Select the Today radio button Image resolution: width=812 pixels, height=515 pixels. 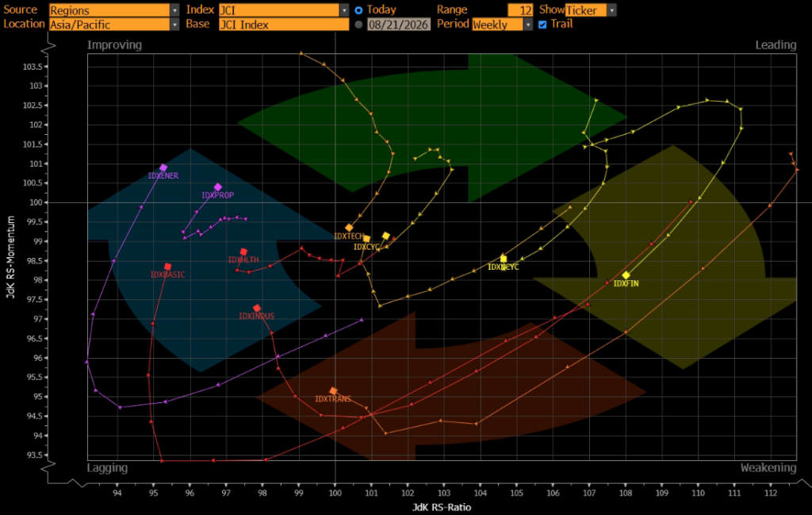tap(358, 10)
